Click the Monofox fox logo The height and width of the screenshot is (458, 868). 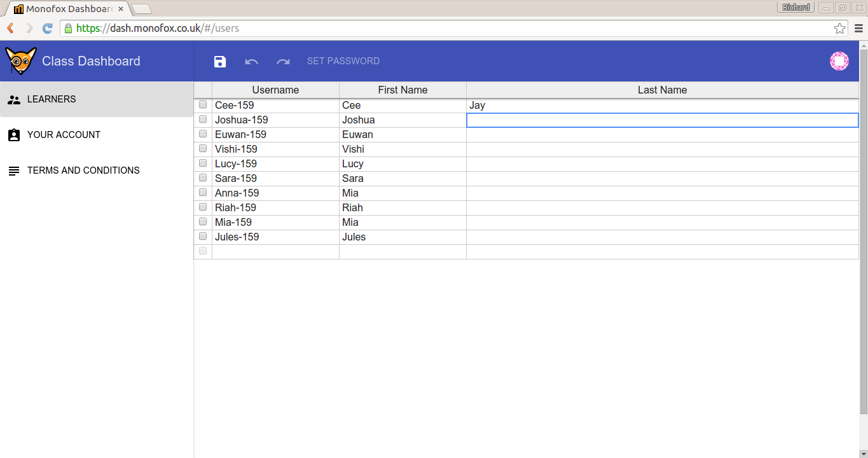point(20,61)
